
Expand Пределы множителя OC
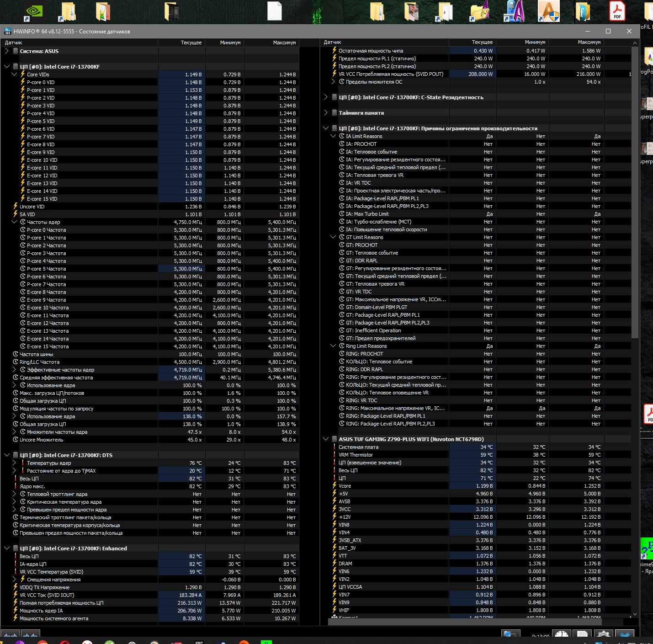333,82
